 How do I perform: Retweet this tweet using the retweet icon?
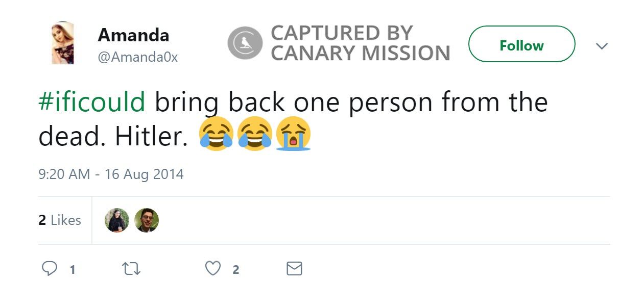pos(132,269)
